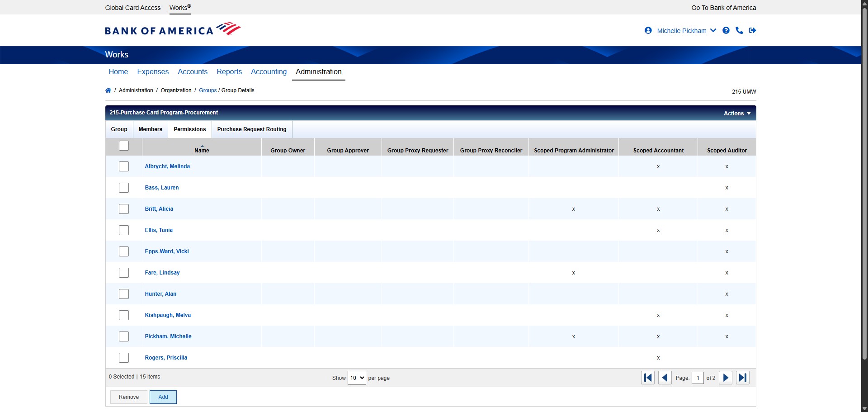Sort by Name column ascending arrow
This screenshot has width=868, height=412.
pos(202,146)
